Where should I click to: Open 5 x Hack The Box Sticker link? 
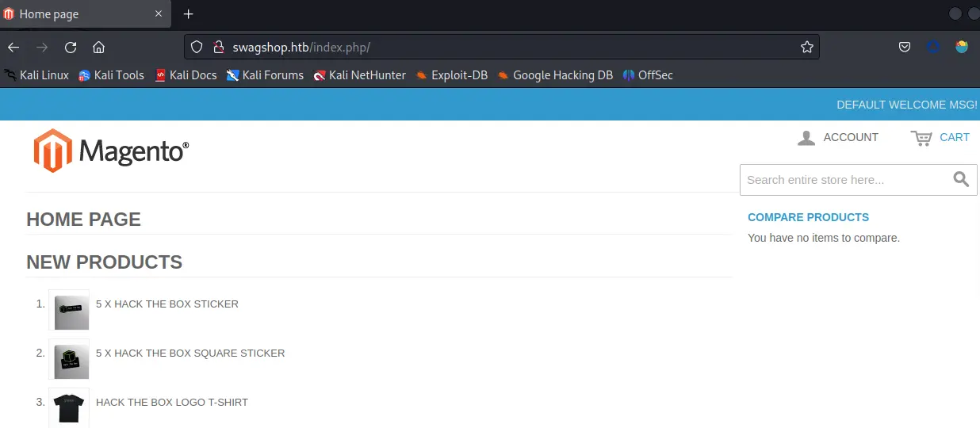pyautogui.click(x=167, y=304)
